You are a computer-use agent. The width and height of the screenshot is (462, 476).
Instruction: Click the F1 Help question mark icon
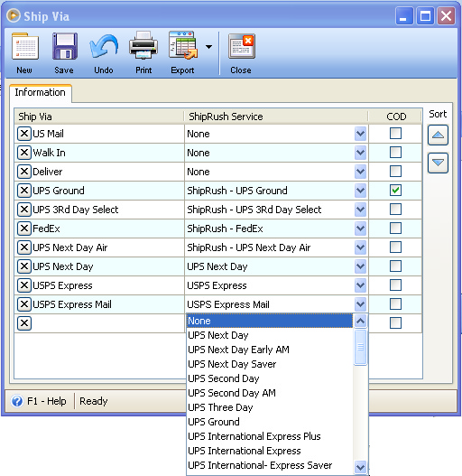click(17, 401)
